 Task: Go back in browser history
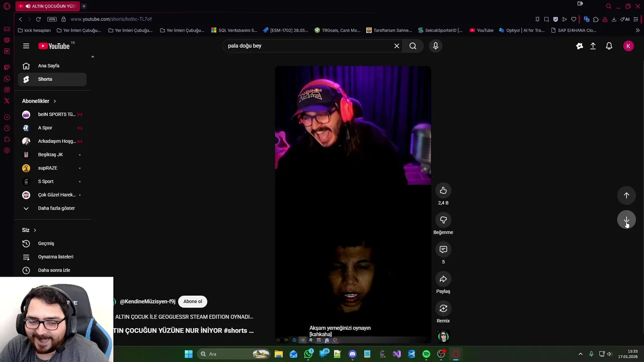[20, 19]
